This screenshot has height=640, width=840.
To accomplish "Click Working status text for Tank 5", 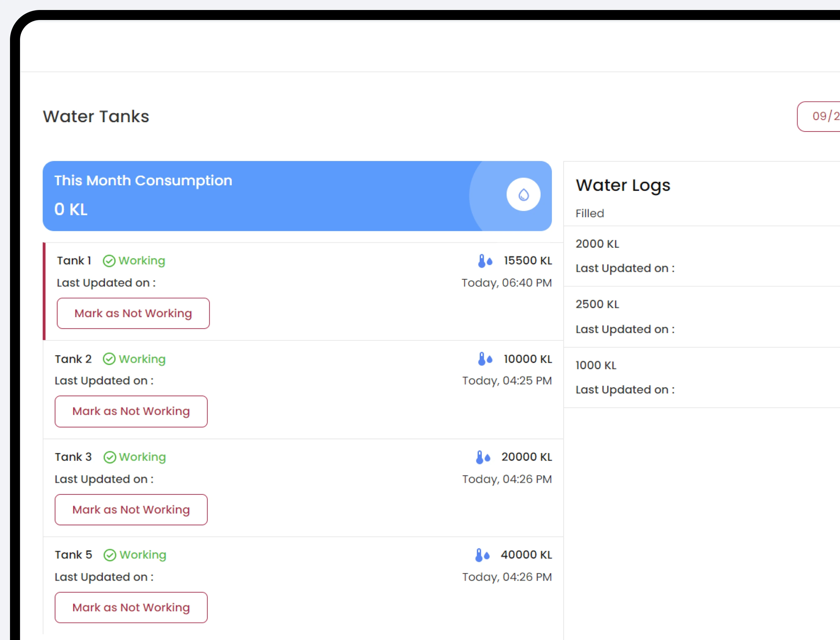I will click(x=143, y=555).
